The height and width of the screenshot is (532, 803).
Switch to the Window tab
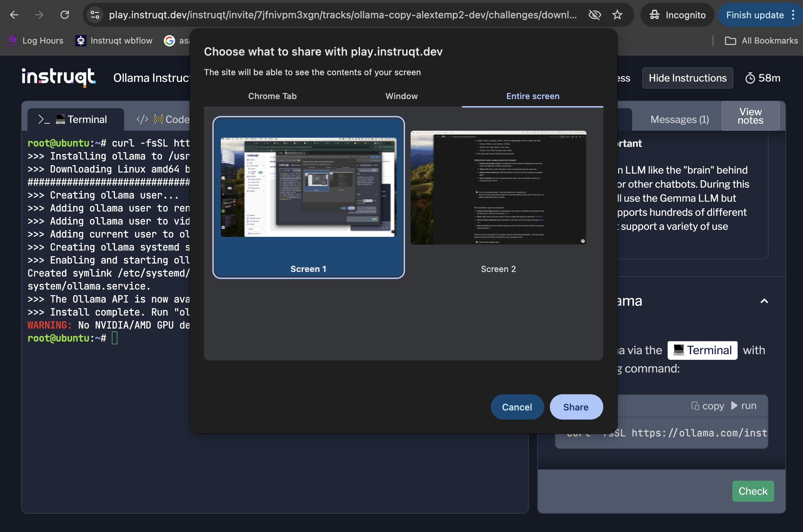coord(401,96)
